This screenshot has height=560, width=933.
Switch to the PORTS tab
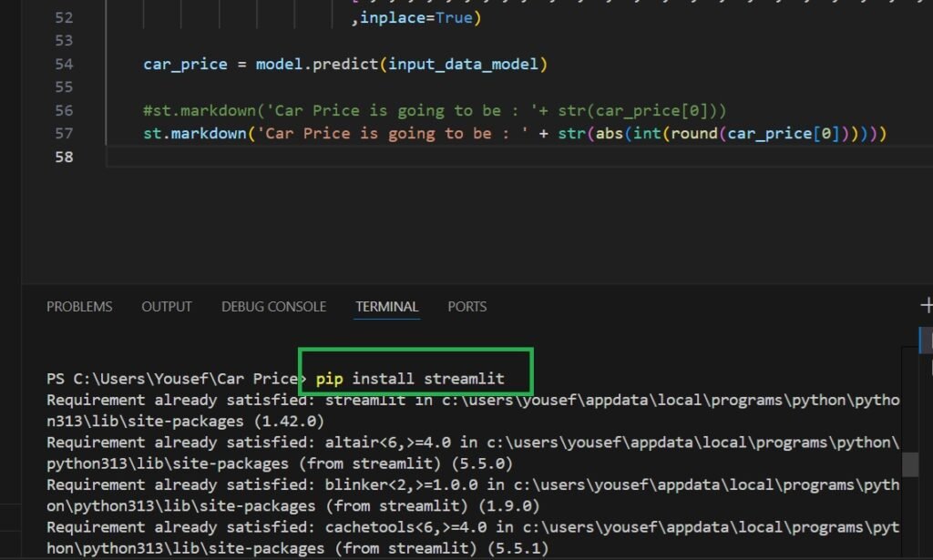tap(466, 307)
